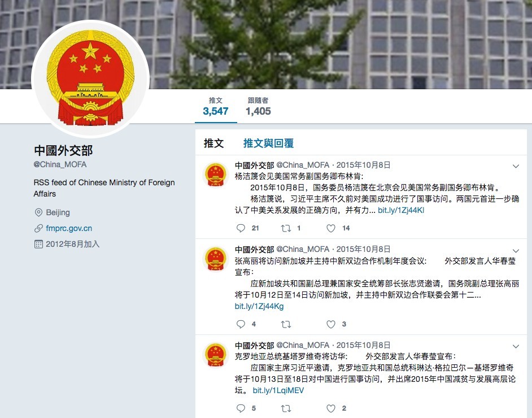Open chevron menu on Singapore tweet
This screenshot has height=418, width=532.
516,251
